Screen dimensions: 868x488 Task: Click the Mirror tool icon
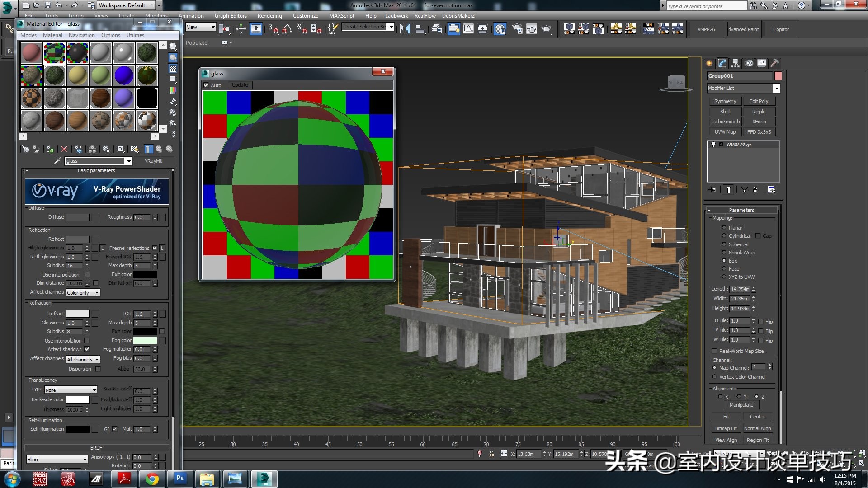point(405,29)
